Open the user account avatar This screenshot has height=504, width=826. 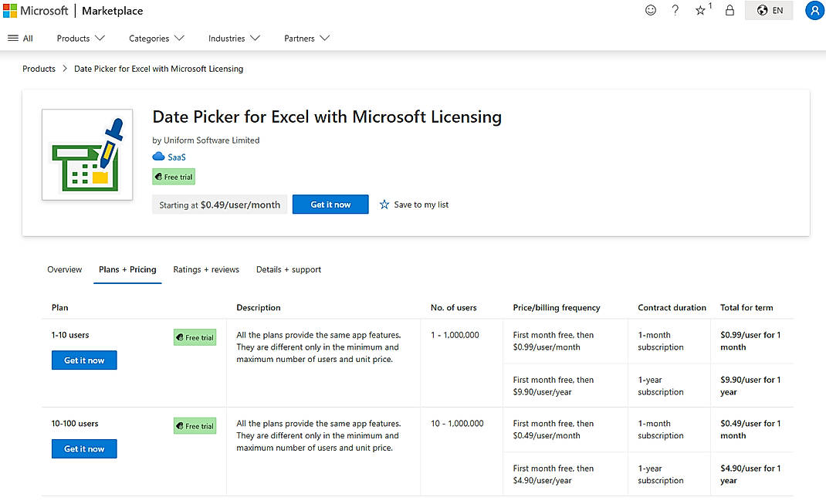click(x=814, y=11)
